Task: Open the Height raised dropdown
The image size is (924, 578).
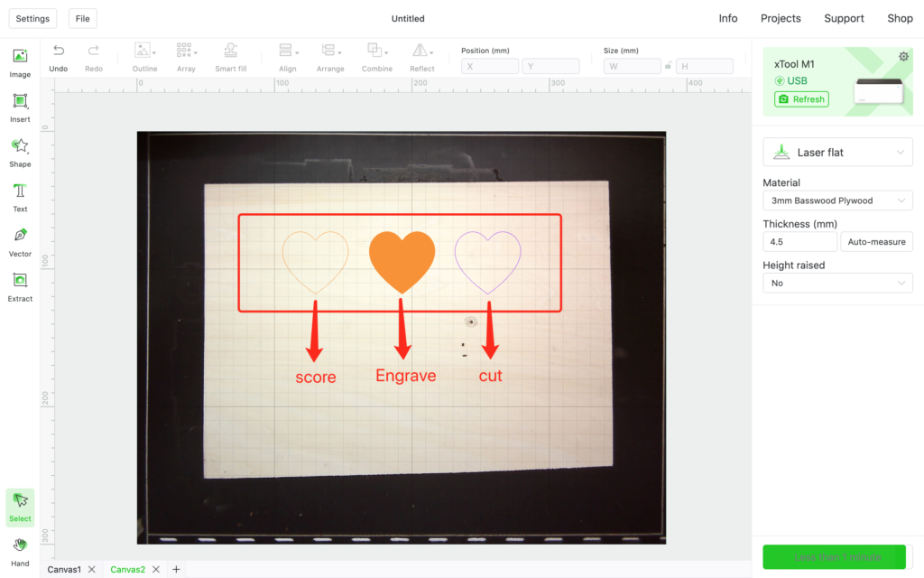Action: (x=837, y=283)
